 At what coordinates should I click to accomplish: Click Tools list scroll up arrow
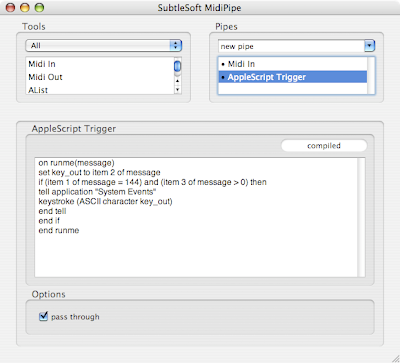click(x=178, y=81)
